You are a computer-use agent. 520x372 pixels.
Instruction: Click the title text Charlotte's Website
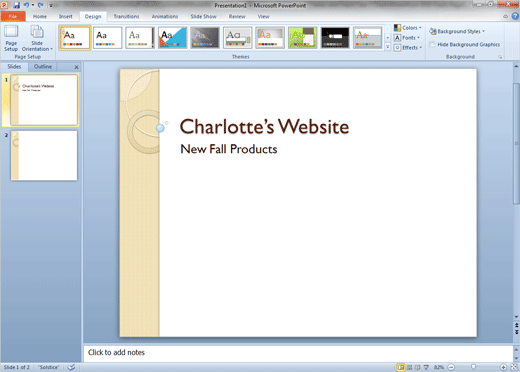(x=264, y=127)
